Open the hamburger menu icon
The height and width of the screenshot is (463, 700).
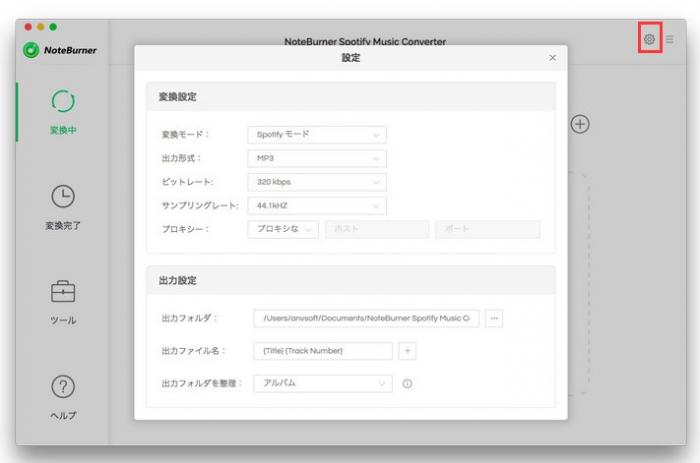click(670, 39)
